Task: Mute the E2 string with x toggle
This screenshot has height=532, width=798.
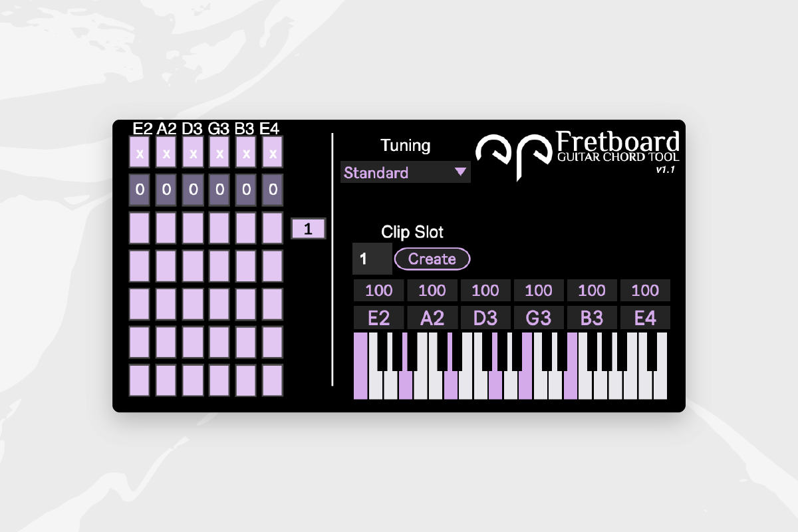Action: pyautogui.click(x=140, y=153)
